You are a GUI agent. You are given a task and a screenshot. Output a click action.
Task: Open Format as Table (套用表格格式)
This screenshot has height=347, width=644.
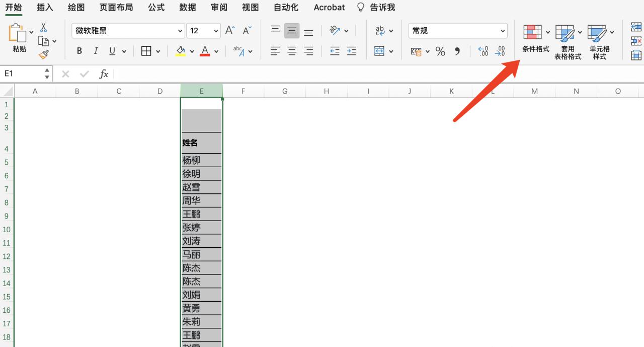point(568,42)
